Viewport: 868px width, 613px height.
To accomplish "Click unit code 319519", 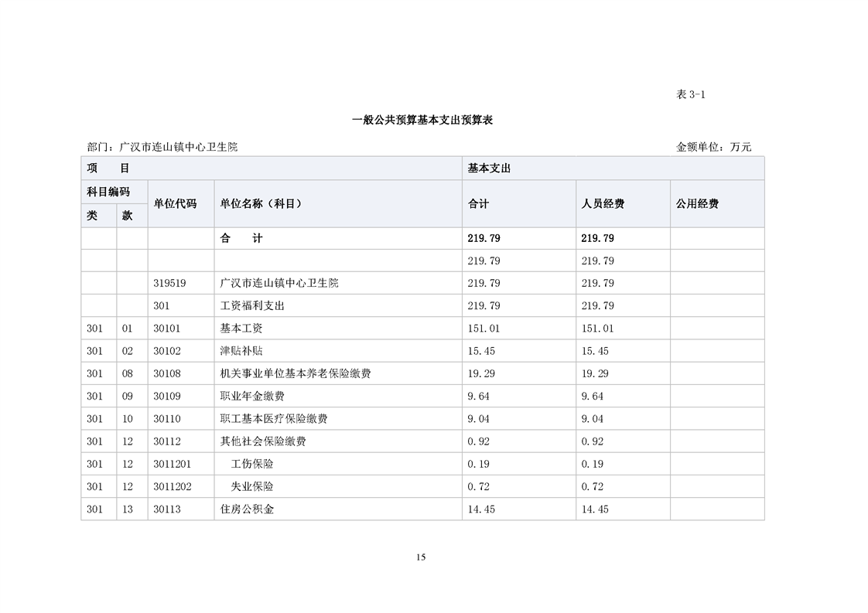I will pos(170,283).
